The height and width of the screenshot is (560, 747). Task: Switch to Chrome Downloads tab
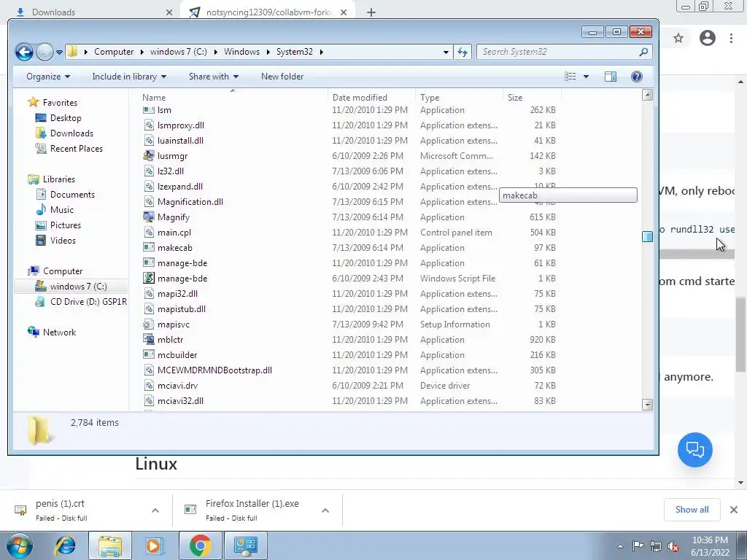point(53,12)
